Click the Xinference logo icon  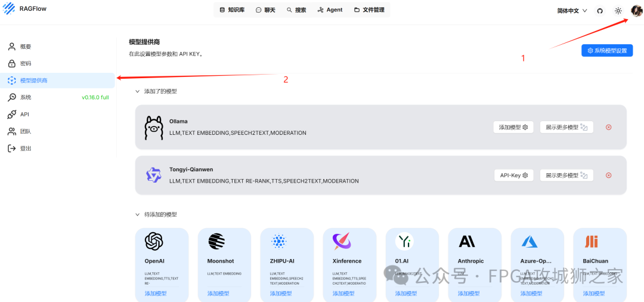tap(342, 241)
